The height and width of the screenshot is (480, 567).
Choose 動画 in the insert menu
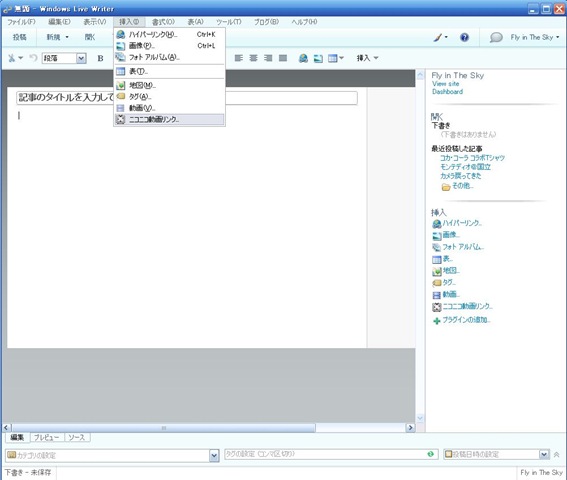tap(169, 108)
